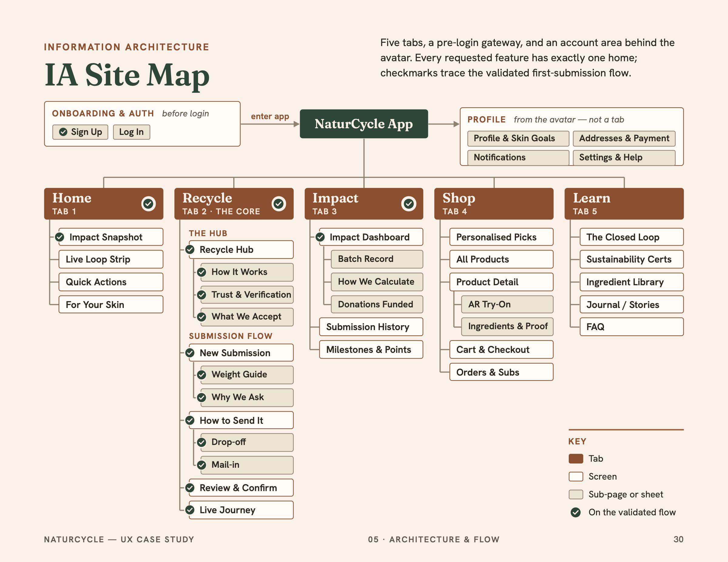Click the Settings & Help box
This screenshot has height=562, width=728.
coord(624,158)
